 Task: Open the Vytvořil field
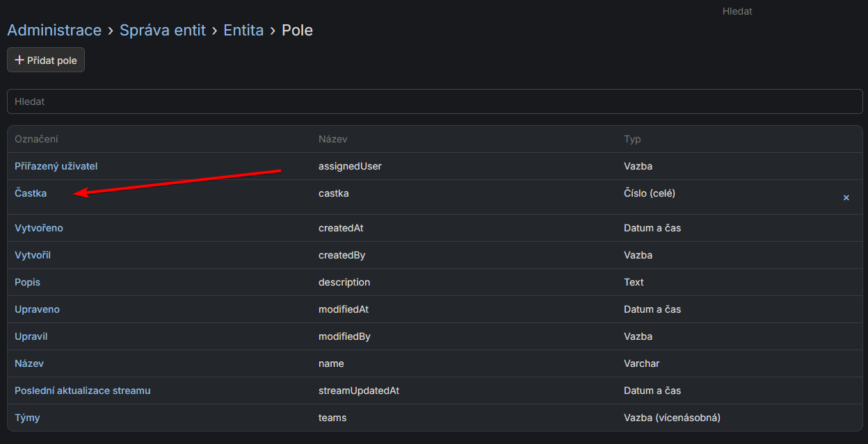(32, 255)
